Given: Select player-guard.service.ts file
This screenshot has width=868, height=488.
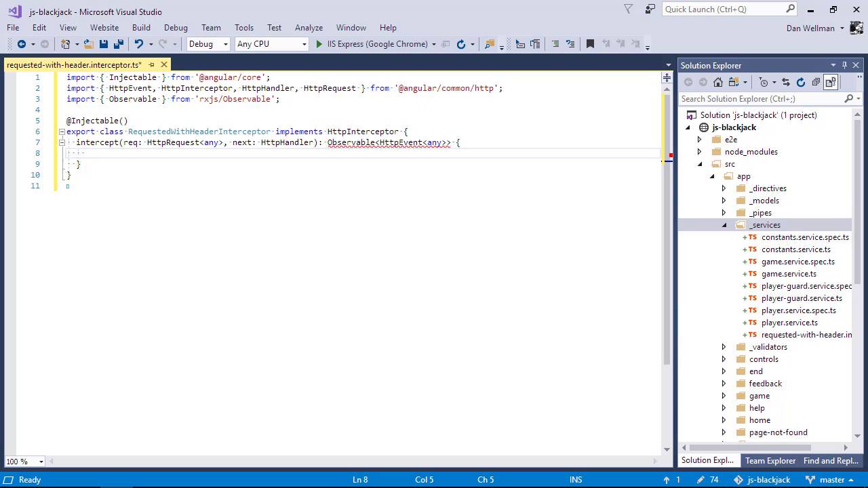Looking at the screenshot, I should point(802,298).
